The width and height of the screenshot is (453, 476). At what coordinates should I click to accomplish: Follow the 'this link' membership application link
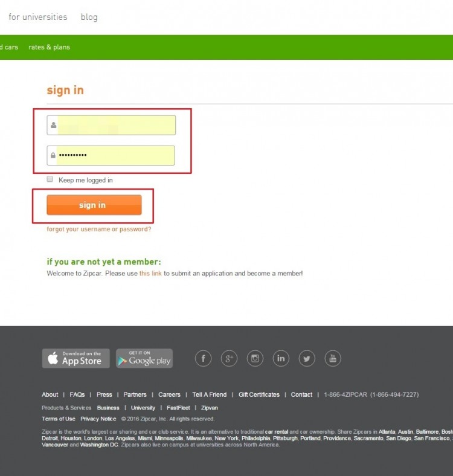tap(150, 273)
